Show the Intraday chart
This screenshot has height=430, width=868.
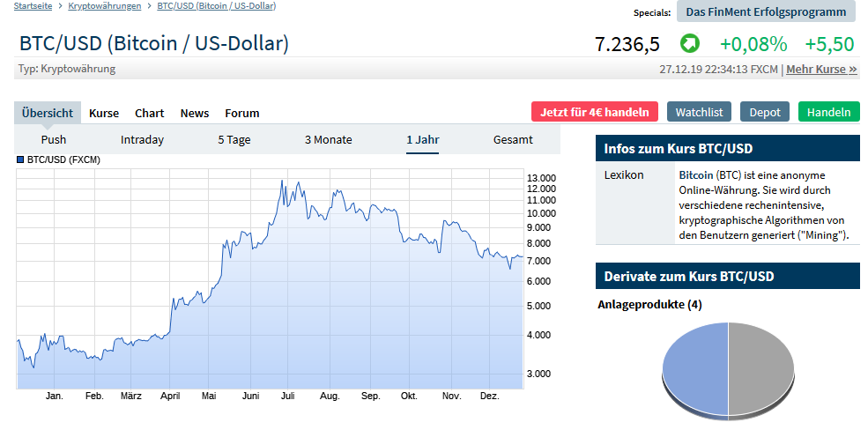point(142,139)
